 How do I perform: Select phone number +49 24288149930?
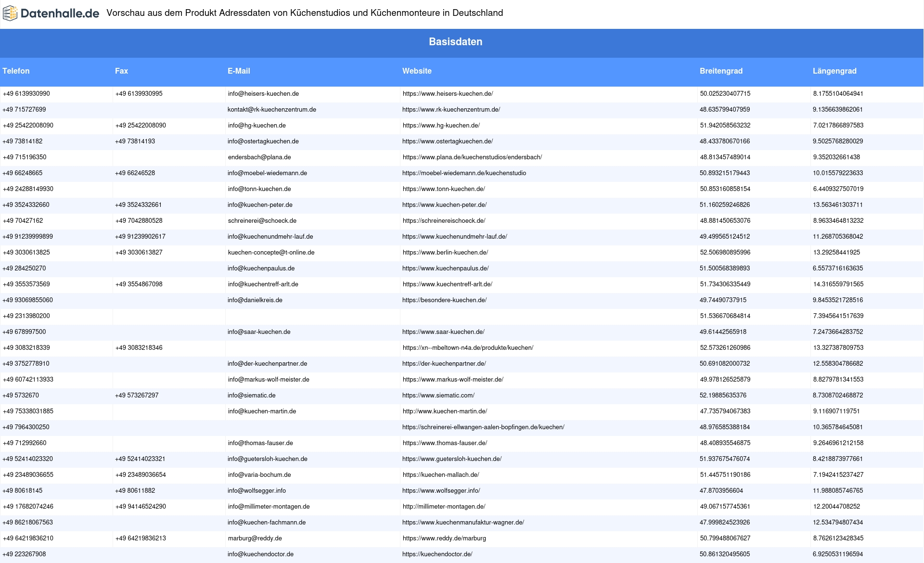click(x=28, y=189)
